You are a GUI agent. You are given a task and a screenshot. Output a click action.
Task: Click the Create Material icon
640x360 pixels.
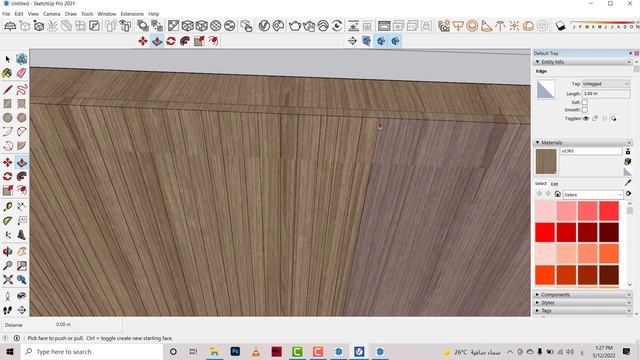tap(628, 162)
